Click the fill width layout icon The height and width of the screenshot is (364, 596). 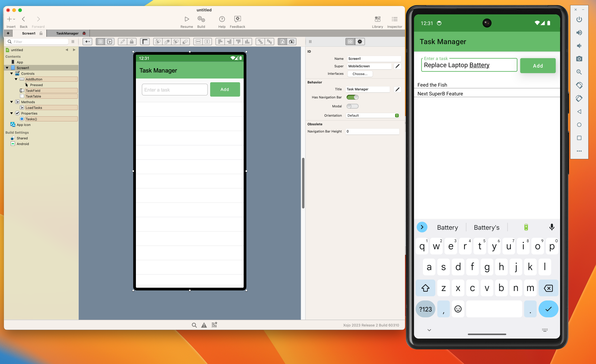tap(198, 42)
